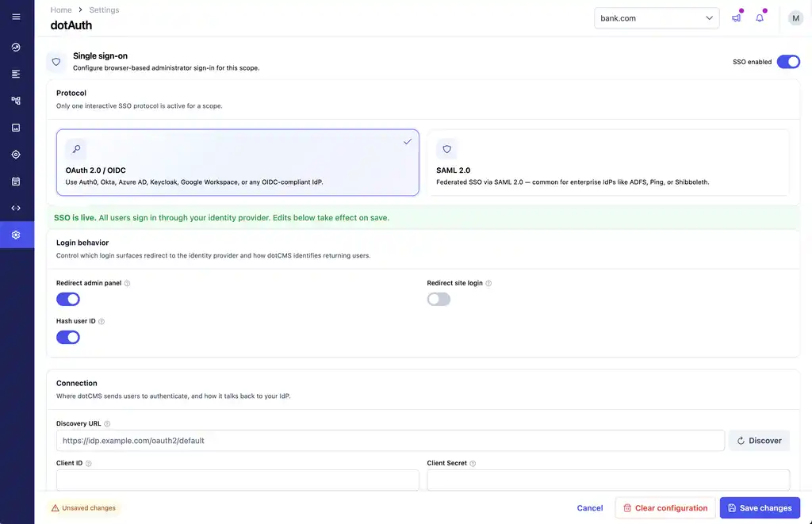Select the settings gear icon in the sidebar

coord(16,235)
